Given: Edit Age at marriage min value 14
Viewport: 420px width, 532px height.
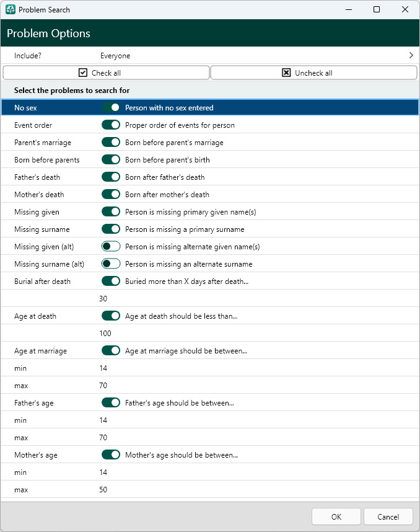Looking at the screenshot, I should pyautogui.click(x=103, y=368).
